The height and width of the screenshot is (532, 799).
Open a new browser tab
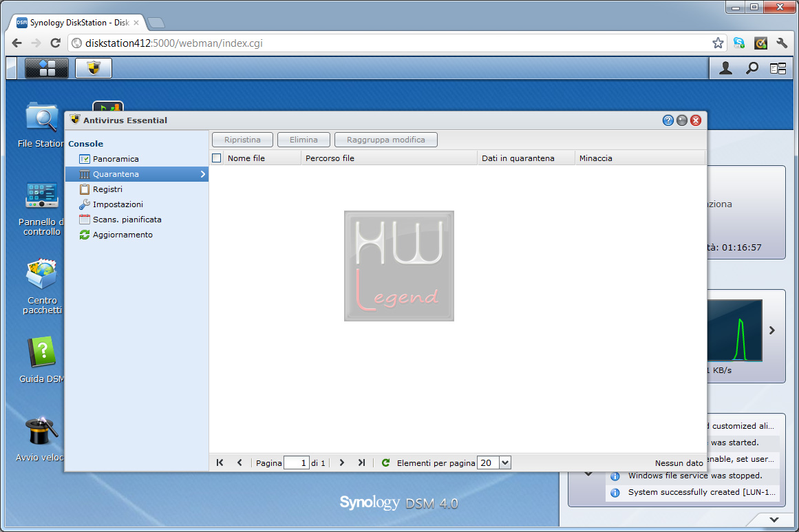coord(156,23)
